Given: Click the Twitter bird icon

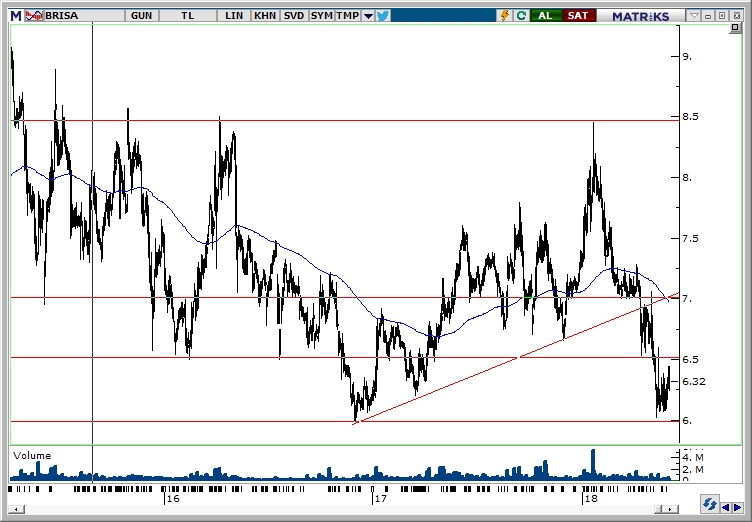Looking at the screenshot, I should (x=383, y=16).
